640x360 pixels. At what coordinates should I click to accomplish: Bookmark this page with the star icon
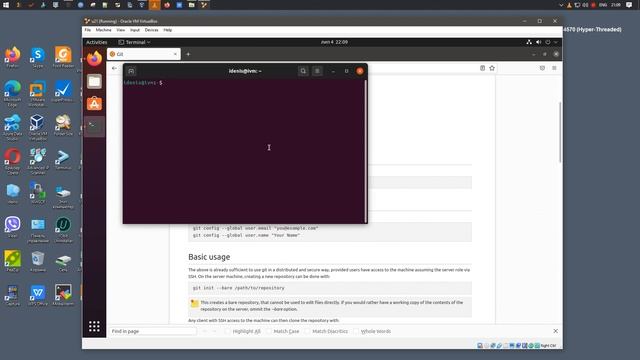tap(492, 68)
